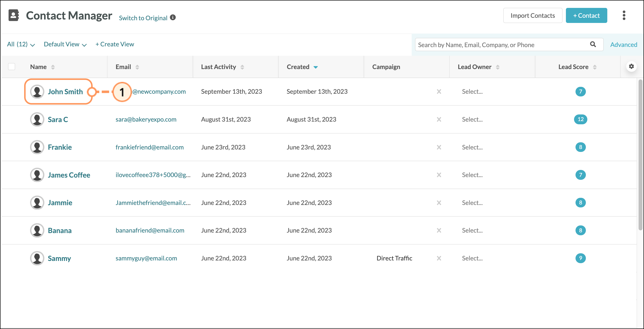Remove Direct Traffic campaign from Sammy
Screen dimensions: 644x329
[439, 258]
